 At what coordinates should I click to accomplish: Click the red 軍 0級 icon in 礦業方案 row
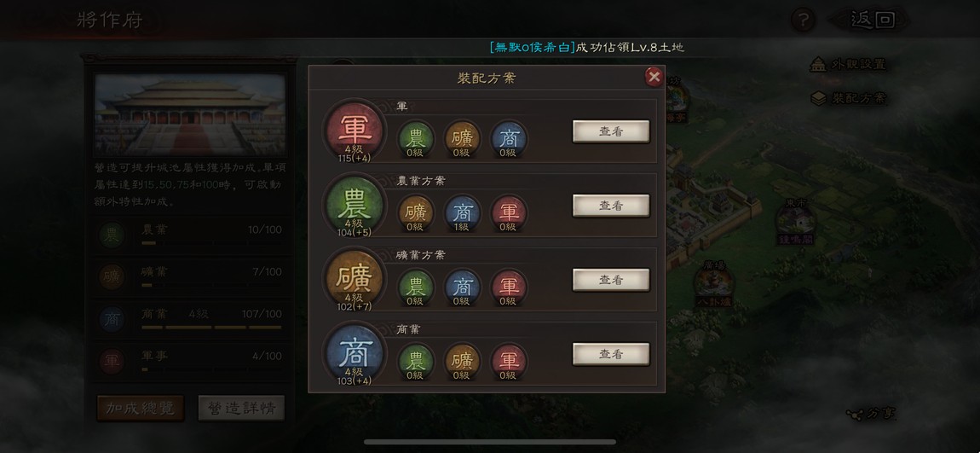(509, 287)
